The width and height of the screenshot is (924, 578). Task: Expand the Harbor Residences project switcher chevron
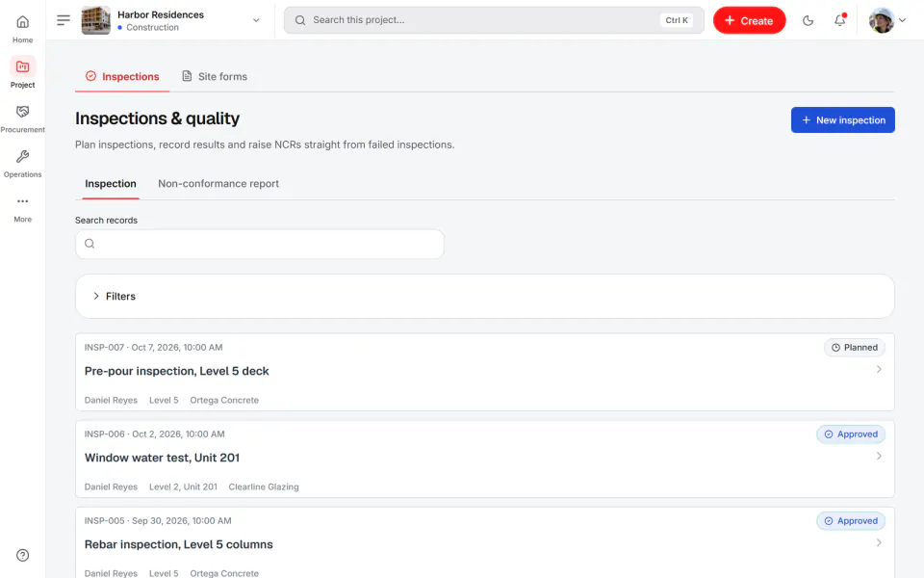pyautogui.click(x=256, y=20)
